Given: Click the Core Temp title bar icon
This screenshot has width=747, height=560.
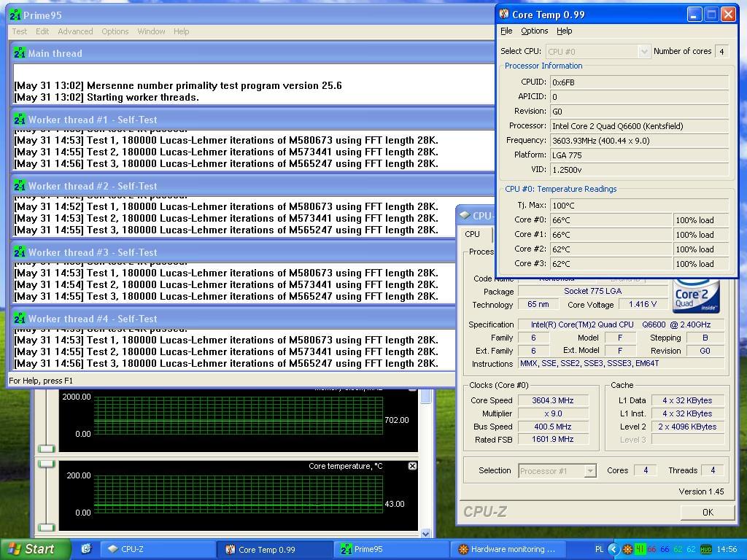Looking at the screenshot, I should click(504, 14).
